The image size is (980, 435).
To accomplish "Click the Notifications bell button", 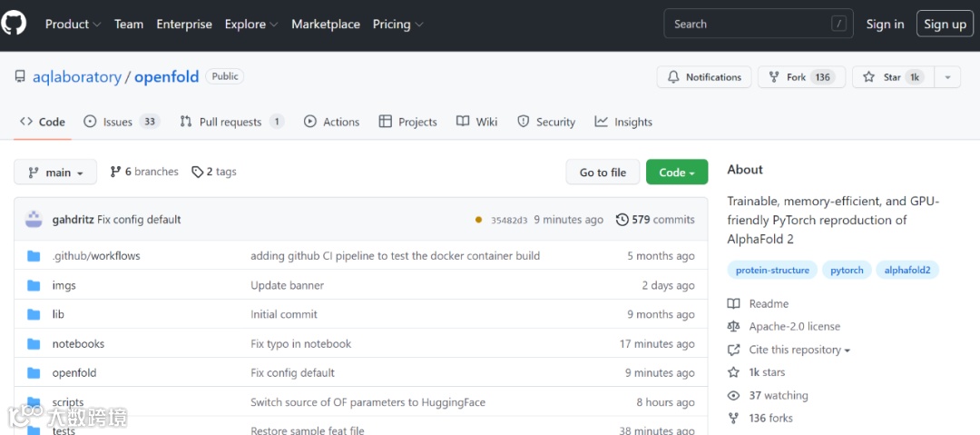I will tap(704, 77).
